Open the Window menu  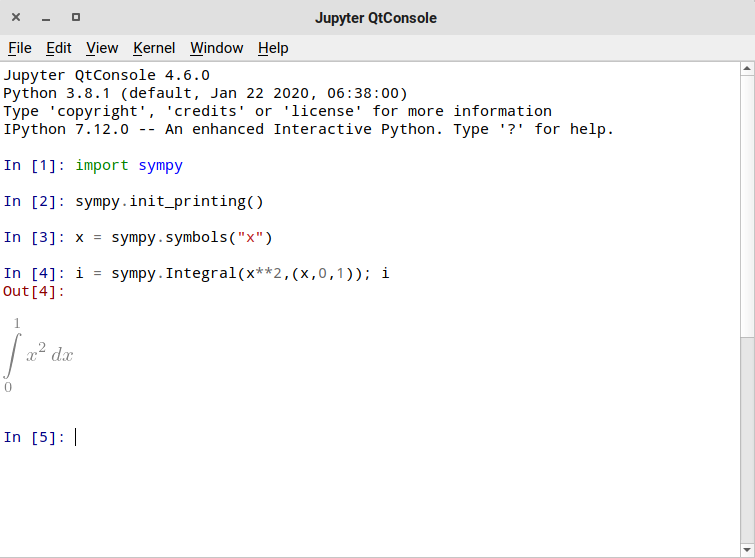(216, 48)
